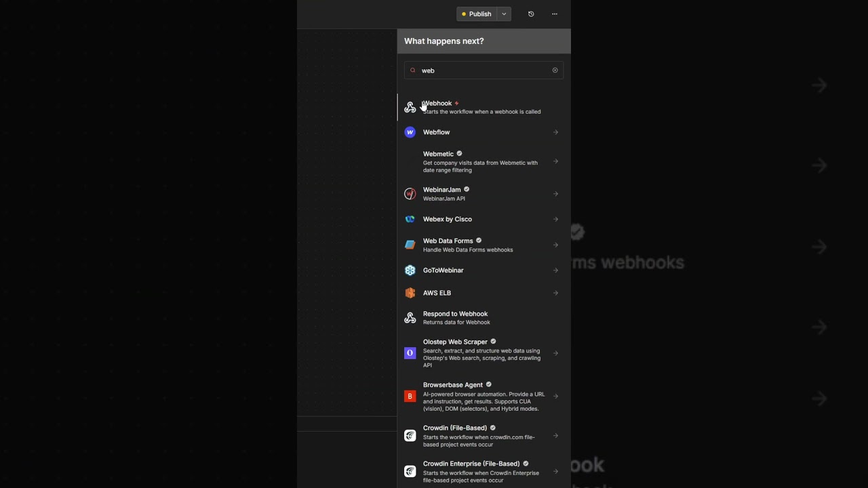Click 'Handle Web Data Forms webhooks' description

tap(468, 250)
